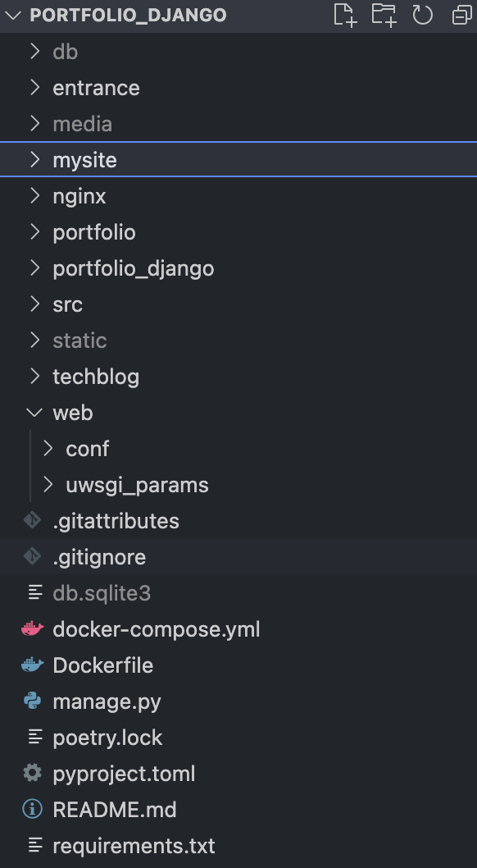
Task: Click the New File icon
Action: pyautogui.click(x=344, y=15)
